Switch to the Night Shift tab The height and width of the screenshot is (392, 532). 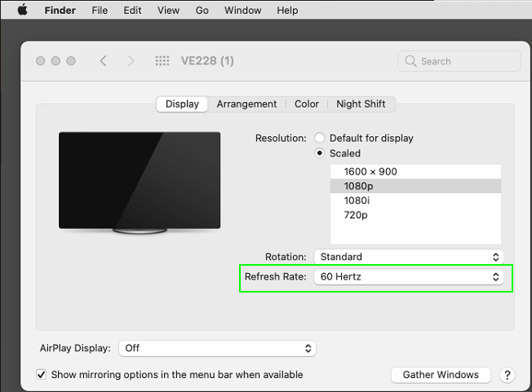pyautogui.click(x=361, y=104)
